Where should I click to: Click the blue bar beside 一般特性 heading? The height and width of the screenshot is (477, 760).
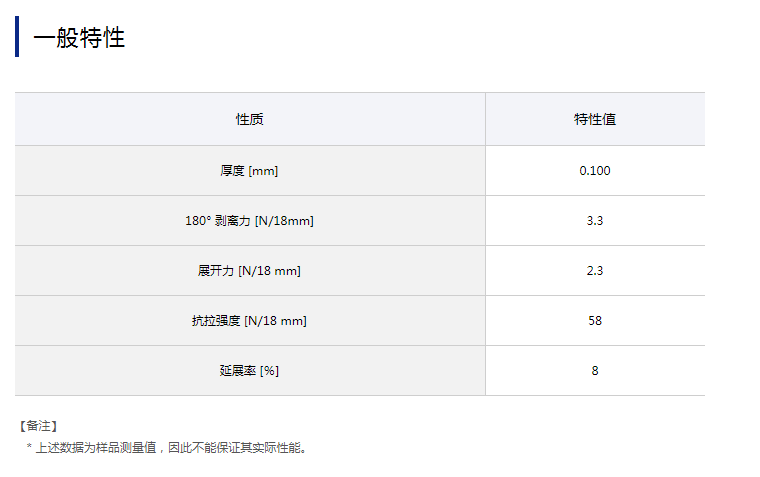(x=17, y=37)
